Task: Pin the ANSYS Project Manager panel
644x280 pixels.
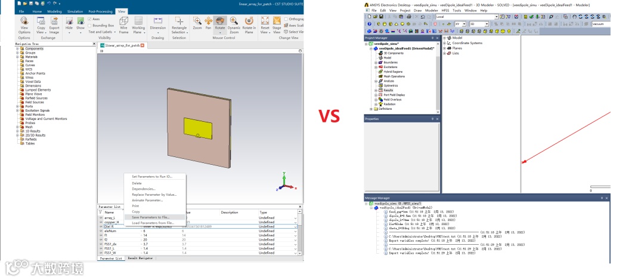Action: click(x=432, y=38)
